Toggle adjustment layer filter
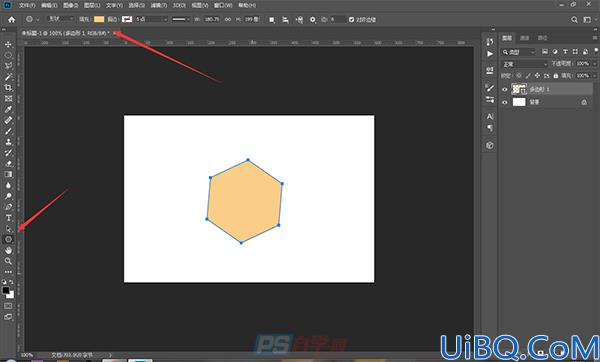This screenshot has width=600, height=362. pyautogui.click(x=555, y=52)
